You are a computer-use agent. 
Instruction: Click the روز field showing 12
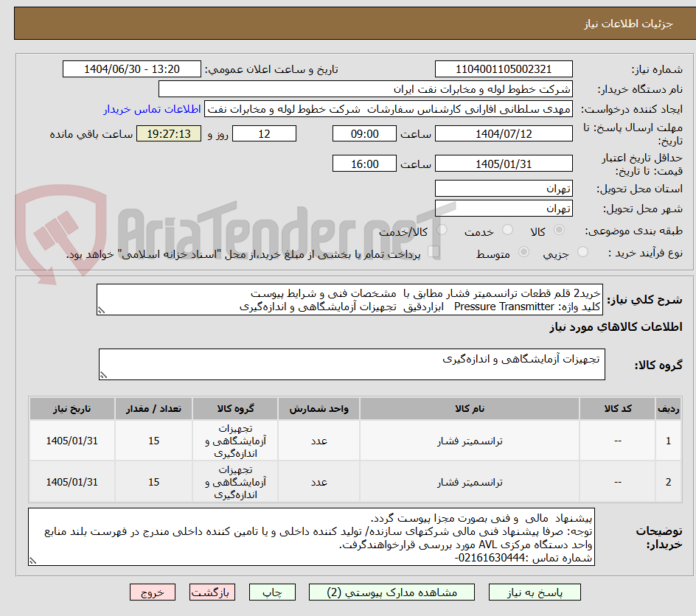264,133
